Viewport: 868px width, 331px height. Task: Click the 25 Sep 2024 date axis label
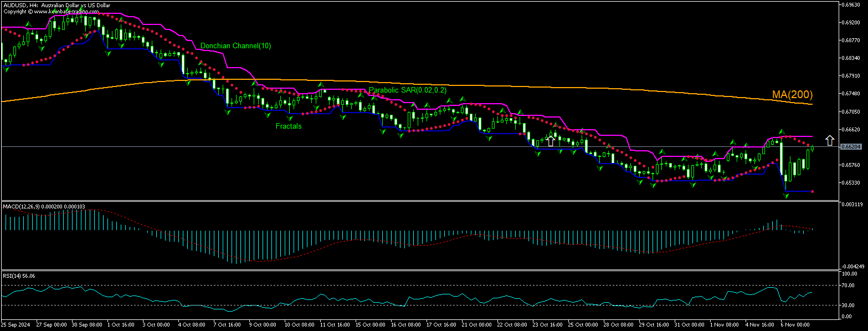(17, 323)
